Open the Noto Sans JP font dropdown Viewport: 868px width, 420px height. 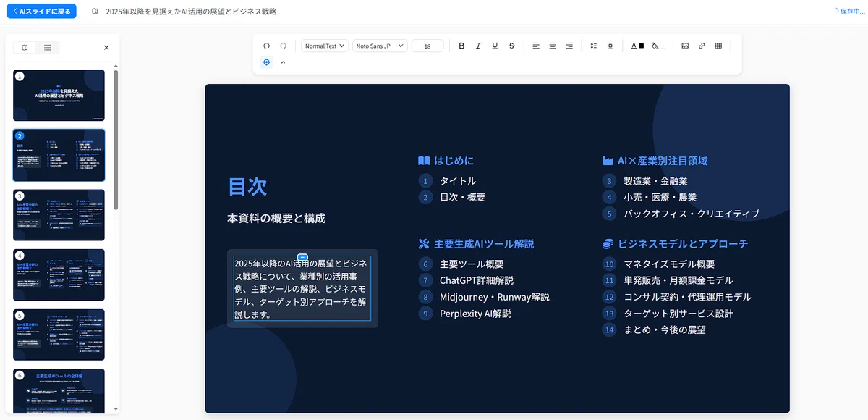[x=380, y=46]
